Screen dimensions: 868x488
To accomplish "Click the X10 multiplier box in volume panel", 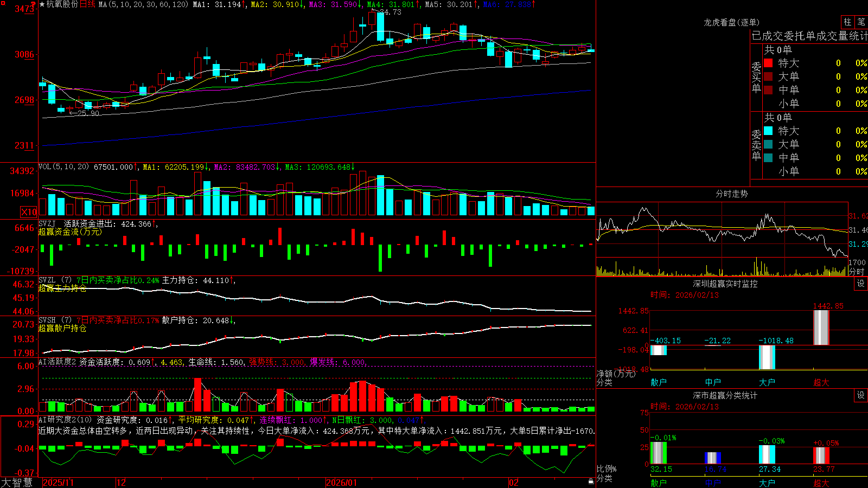I will point(29,212).
